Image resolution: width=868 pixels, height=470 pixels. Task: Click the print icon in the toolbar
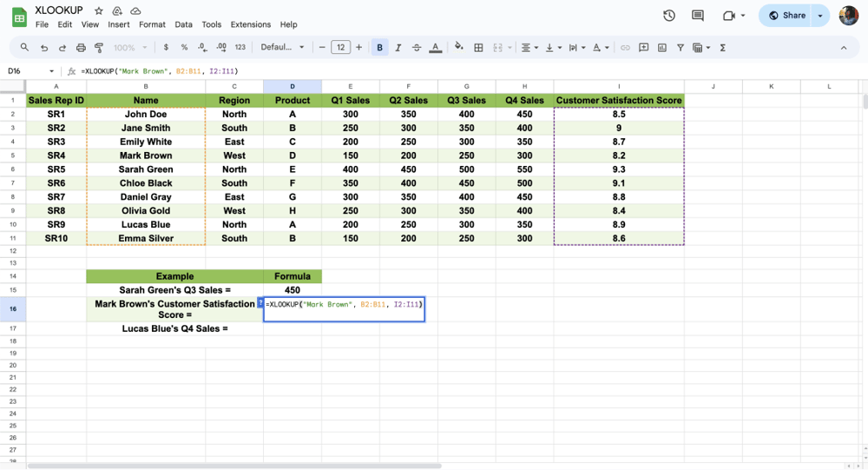click(81, 48)
